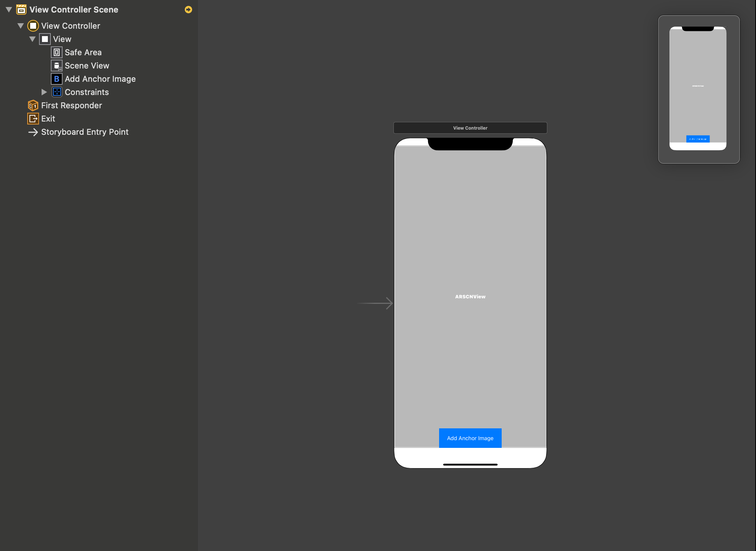
Task: Collapse the View disclosure triangle
Action: point(32,39)
